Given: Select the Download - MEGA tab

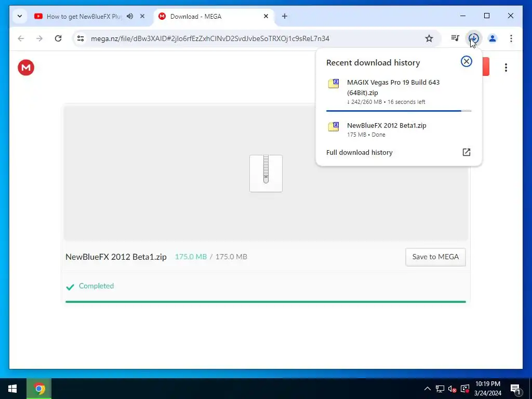Looking at the screenshot, I should [x=213, y=16].
